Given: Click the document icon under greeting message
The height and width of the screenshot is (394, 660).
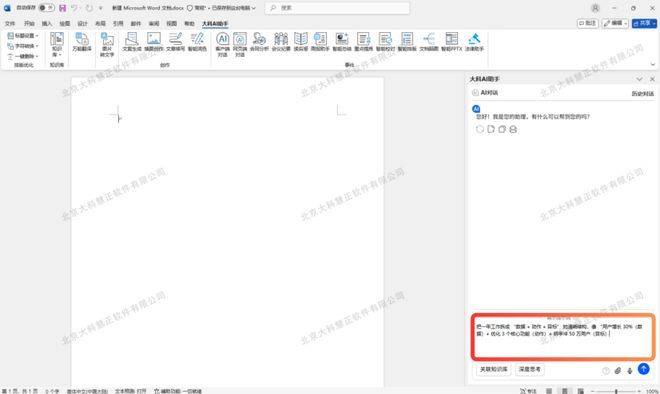Looking at the screenshot, I should coord(491,129).
